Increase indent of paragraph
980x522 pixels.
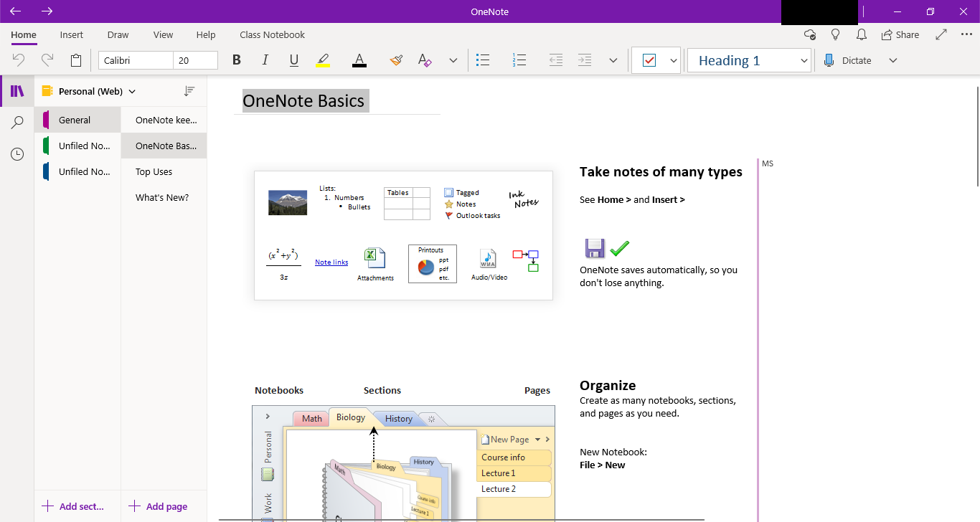585,60
